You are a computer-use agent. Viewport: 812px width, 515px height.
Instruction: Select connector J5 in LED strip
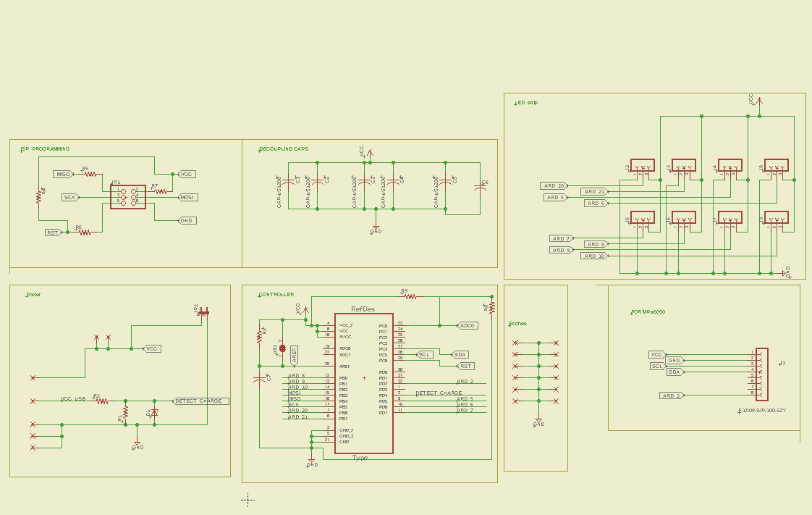coord(643,217)
